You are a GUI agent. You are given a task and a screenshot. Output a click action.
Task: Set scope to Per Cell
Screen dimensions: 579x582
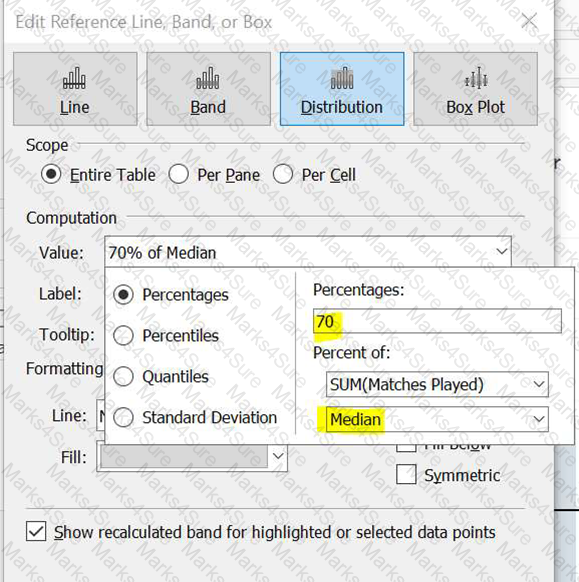pyautogui.click(x=283, y=174)
